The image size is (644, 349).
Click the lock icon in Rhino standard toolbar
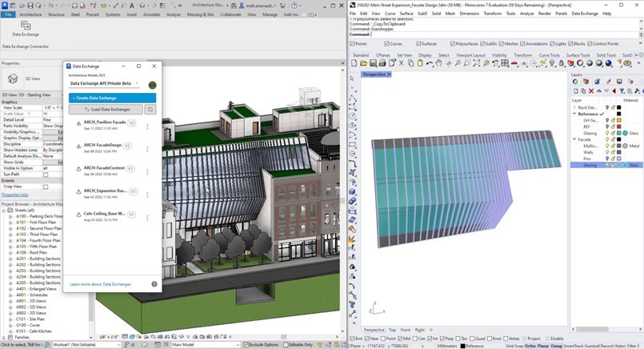(x=562, y=63)
